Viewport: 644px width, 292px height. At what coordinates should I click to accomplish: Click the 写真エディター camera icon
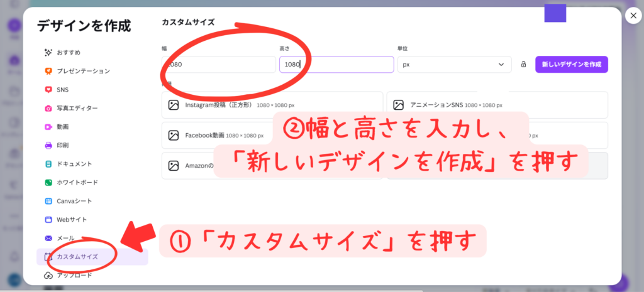tap(48, 108)
